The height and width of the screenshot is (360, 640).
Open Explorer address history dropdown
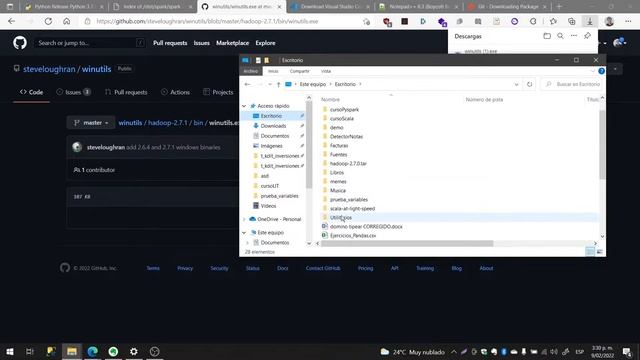516,84
